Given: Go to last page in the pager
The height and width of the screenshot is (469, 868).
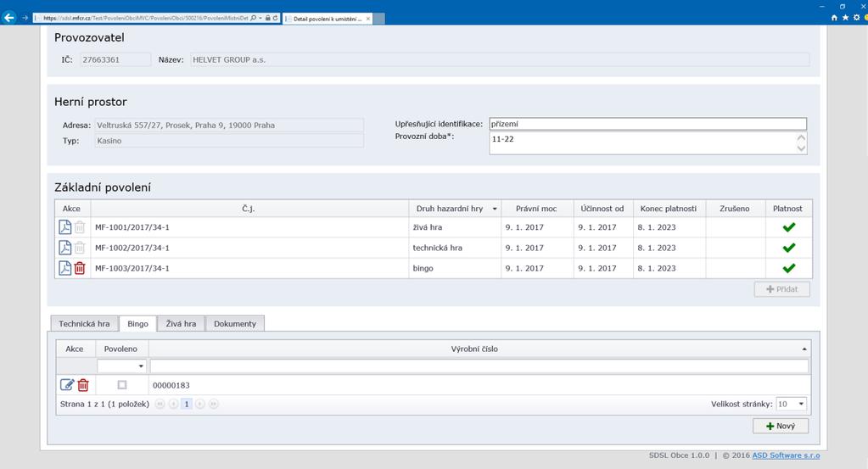Looking at the screenshot, I should [x=213, y=405].
